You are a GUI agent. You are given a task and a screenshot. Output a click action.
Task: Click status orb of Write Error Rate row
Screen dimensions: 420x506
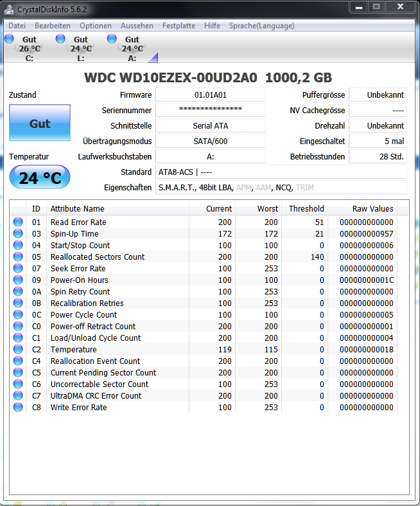(18, 407)
